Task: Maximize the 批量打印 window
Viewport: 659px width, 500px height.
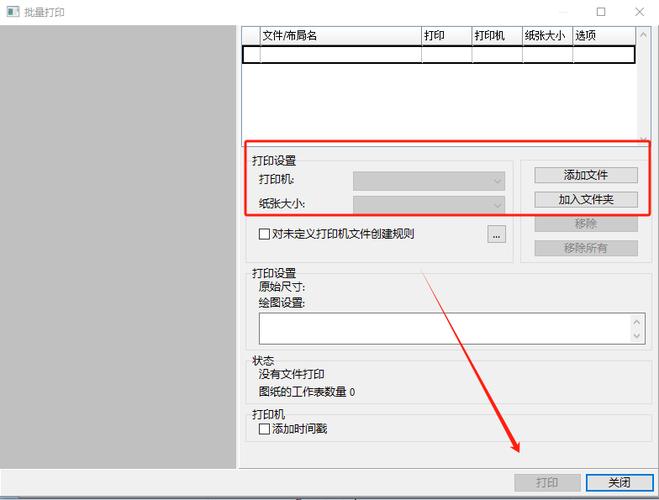Action: [x=601, y=12]
